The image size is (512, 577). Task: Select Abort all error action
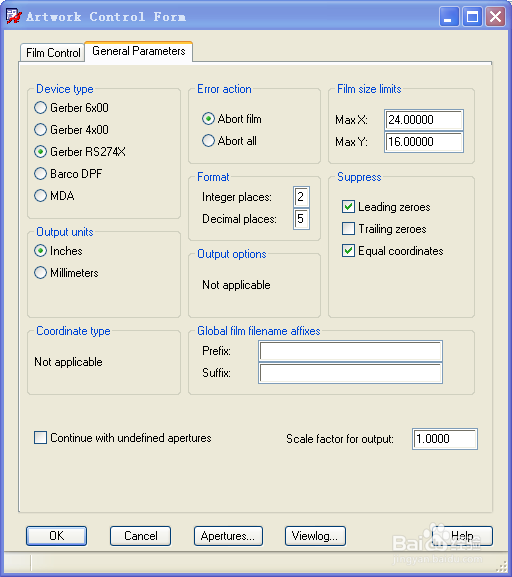pos(229,141)
